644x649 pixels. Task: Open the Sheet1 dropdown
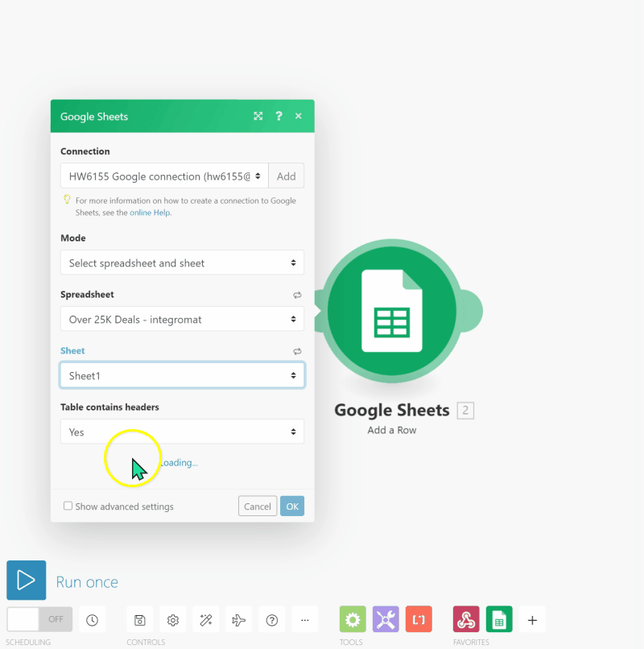click(182, 374)
